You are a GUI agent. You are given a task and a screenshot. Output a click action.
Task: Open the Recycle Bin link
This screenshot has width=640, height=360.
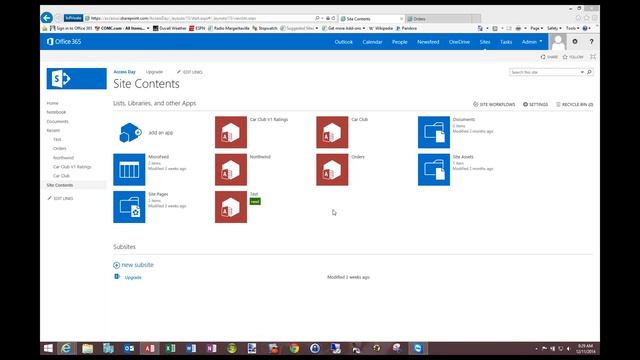coord(575,104)
